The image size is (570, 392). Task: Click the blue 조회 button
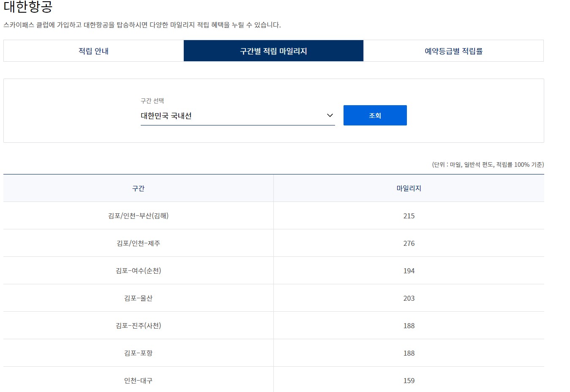375,115
